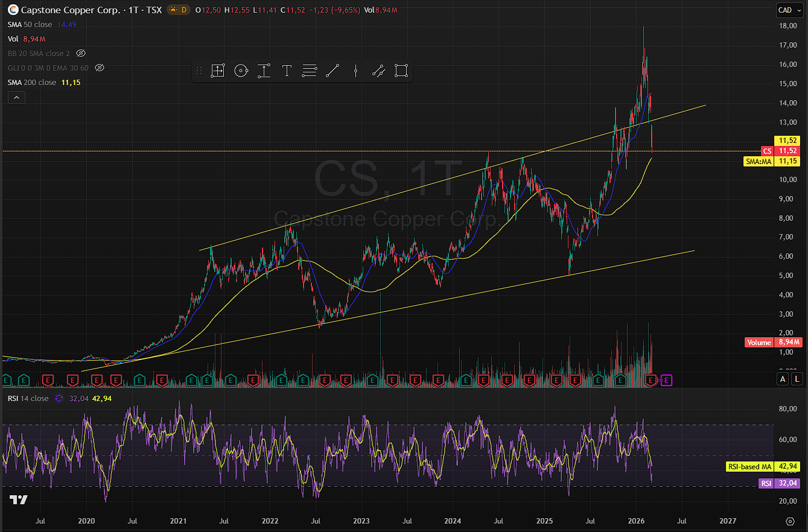Select the RSI 14 close legend

pos(28,398)
